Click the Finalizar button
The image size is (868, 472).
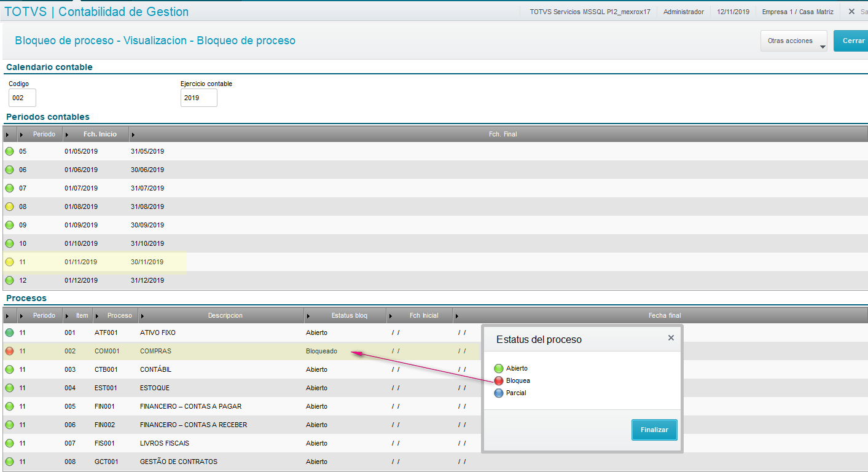point(654,430)
